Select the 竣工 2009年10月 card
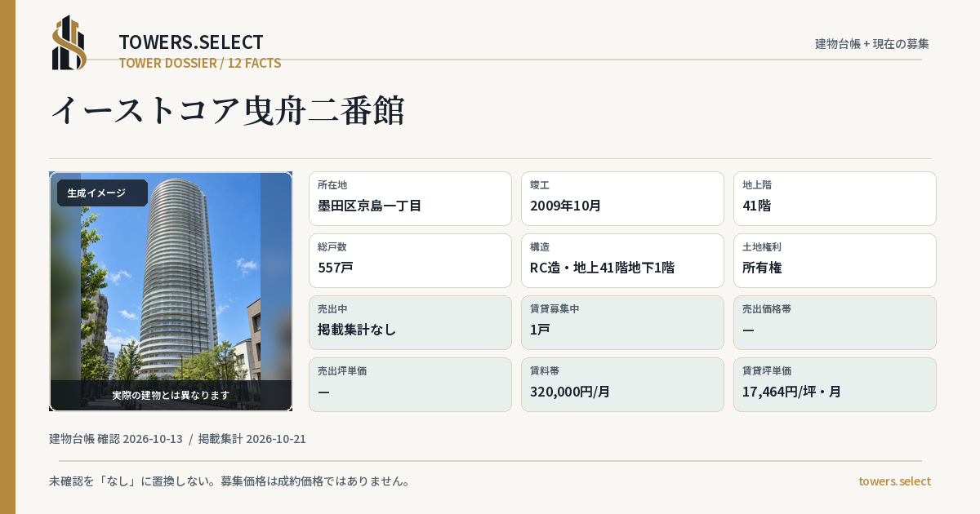The width and height of the screenshot is (980, 514). point(622,198)
